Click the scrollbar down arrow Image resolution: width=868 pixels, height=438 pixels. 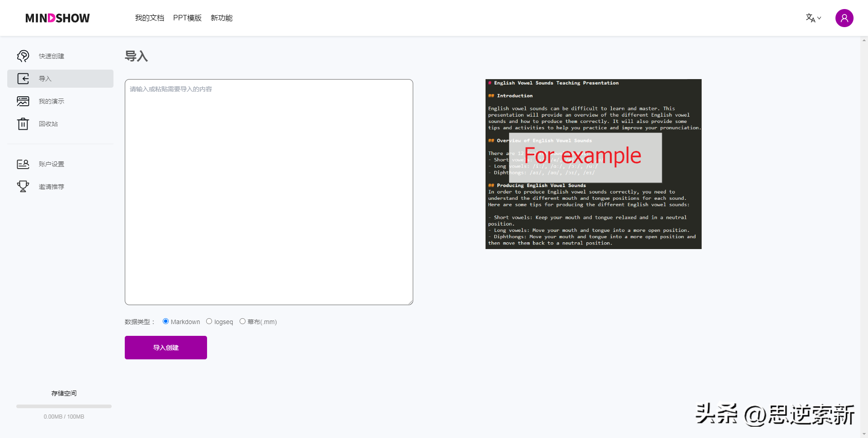(864, 434)
